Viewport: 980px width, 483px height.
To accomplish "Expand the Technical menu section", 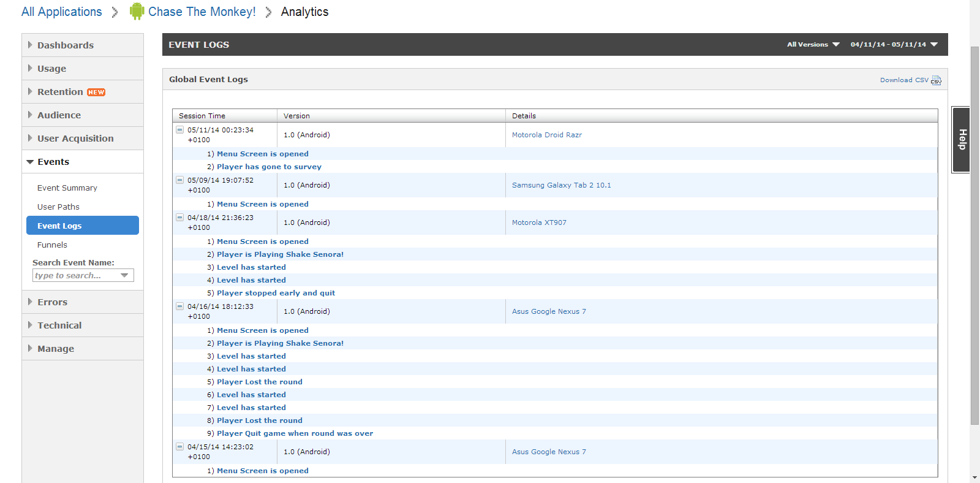I will click(83, 325).
